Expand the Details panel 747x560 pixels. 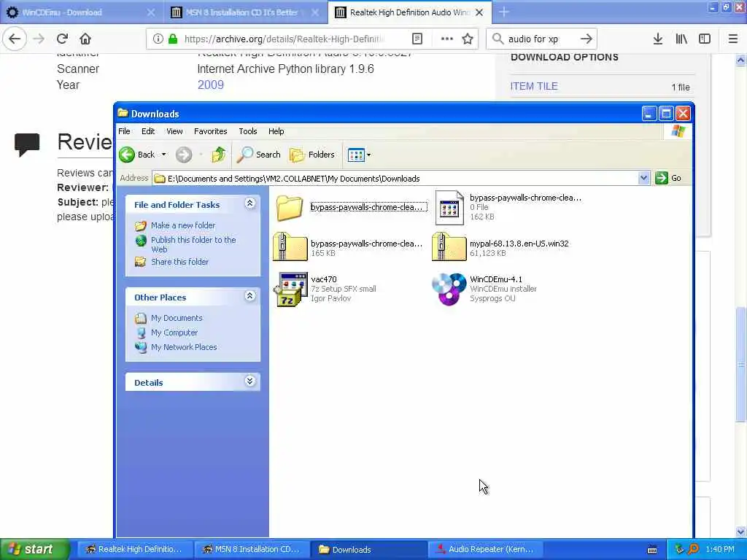(249, 381)
